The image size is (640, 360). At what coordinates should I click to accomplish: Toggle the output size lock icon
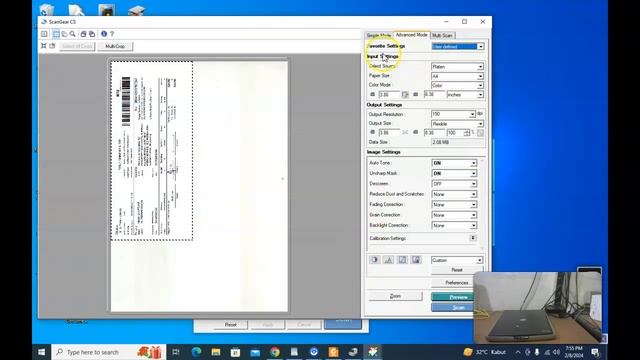click(405, 133)
